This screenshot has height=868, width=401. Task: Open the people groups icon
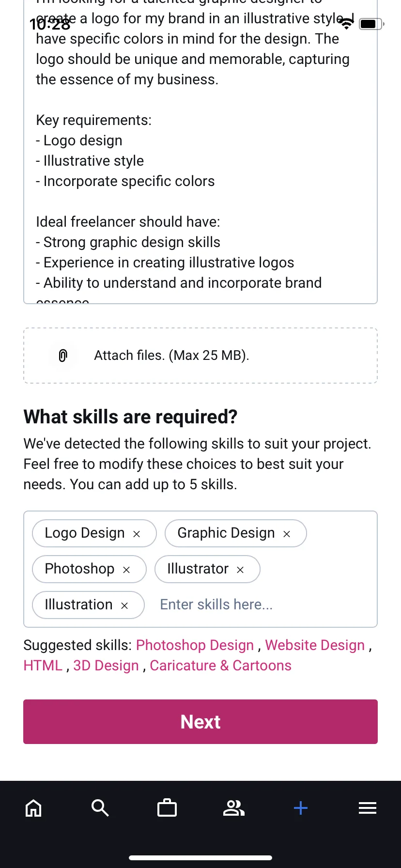click(234, 808)
